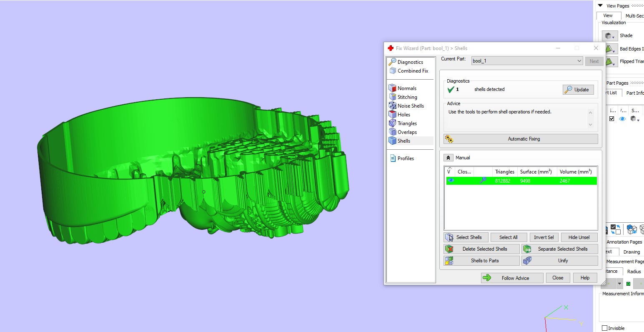Switch to the Part List tab
The image size is (644, 332).
click(x=613, y=93)
